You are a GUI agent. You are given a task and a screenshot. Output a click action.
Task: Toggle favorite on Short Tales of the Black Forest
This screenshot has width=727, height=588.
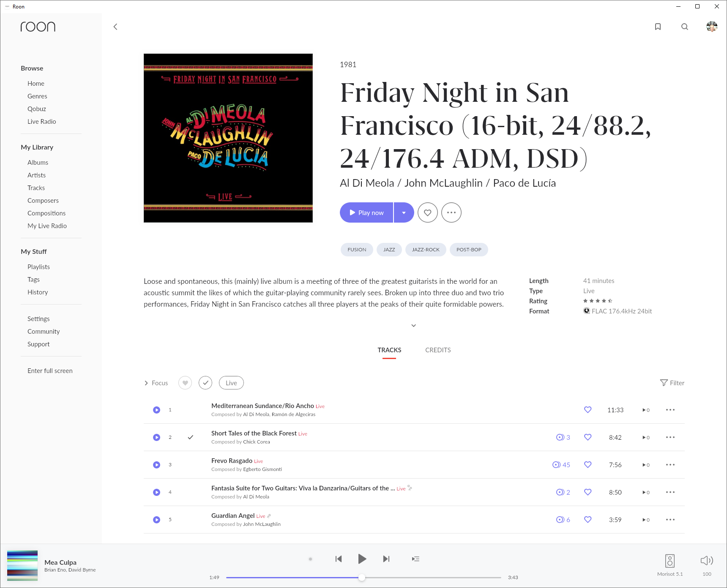(x=588, y=437)
